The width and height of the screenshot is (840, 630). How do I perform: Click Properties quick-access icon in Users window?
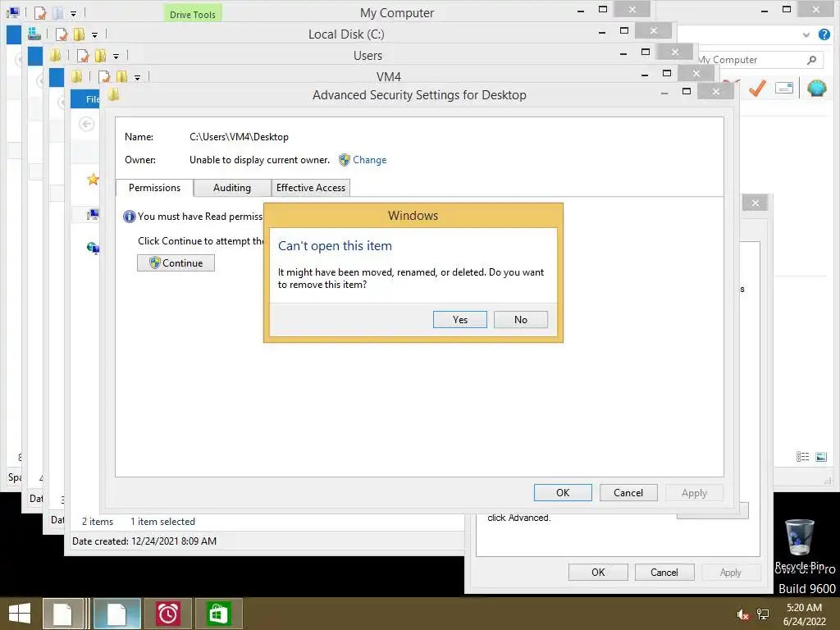83,56
